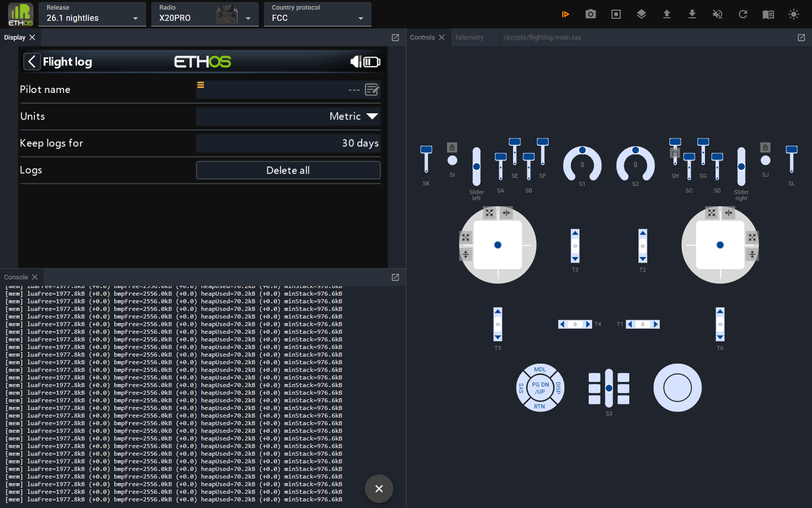Click the Slider left control

point(477,167)
